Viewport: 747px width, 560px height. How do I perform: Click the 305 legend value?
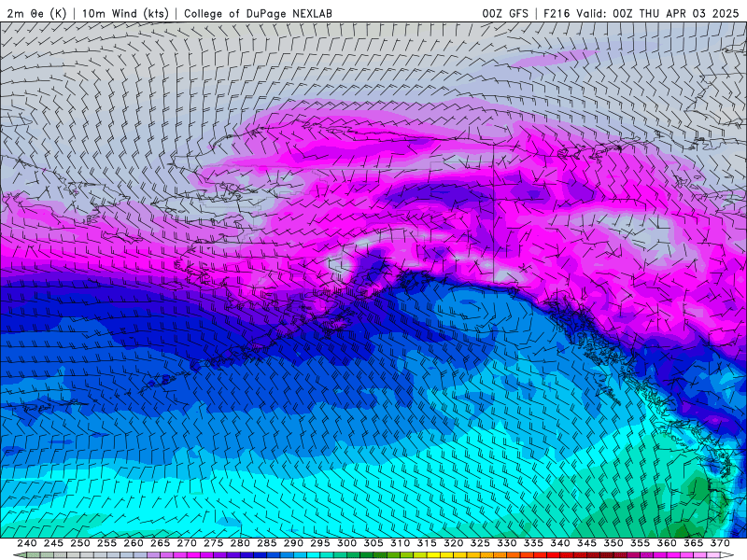pyautogui.click(x=373, y=543)
